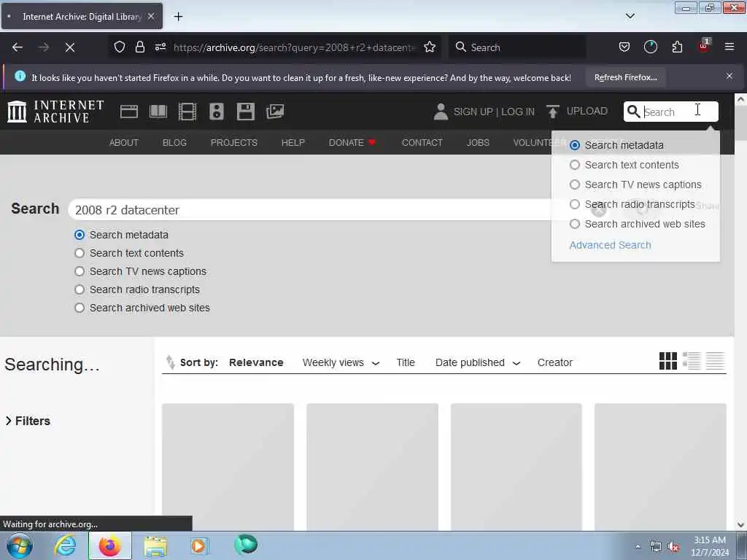747x560 pixels.
Task: Go back with browser back arrow
Action: (18, 47)
